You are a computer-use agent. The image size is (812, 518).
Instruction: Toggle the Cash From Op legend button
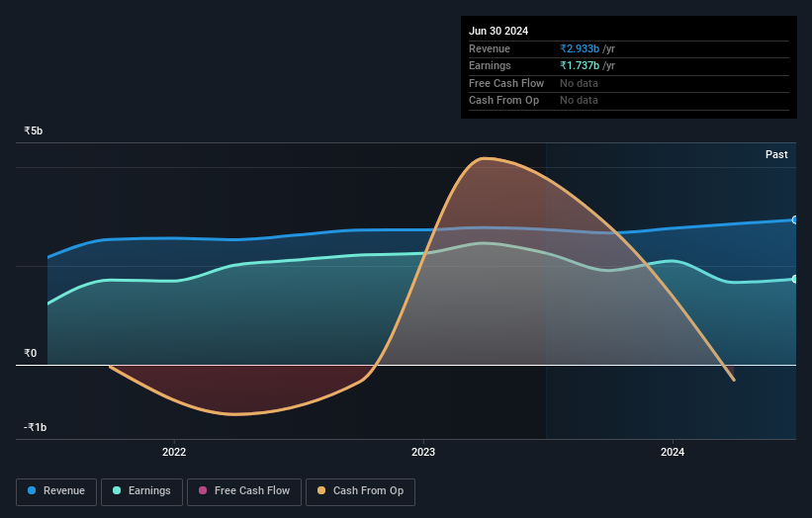click(x=360, y=491)
